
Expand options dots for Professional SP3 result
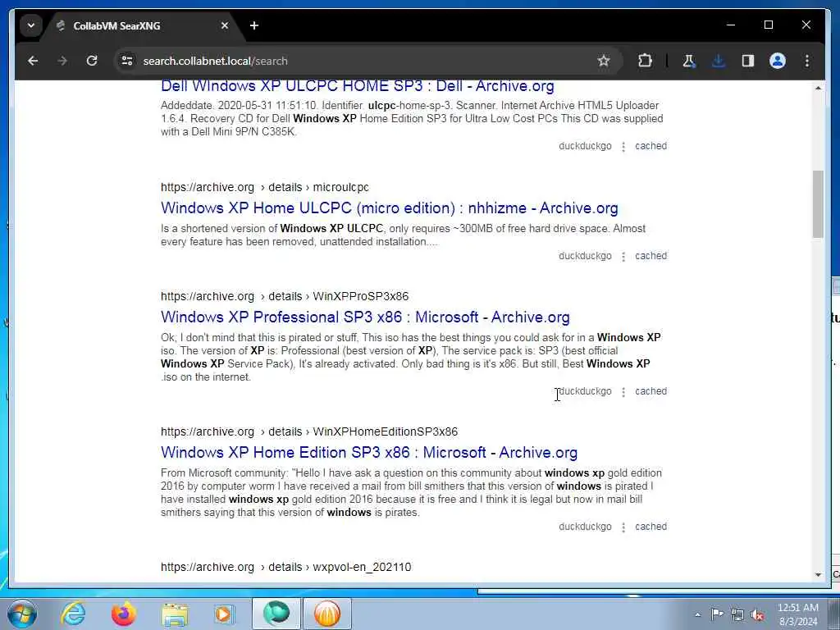(x=623, y=391)
